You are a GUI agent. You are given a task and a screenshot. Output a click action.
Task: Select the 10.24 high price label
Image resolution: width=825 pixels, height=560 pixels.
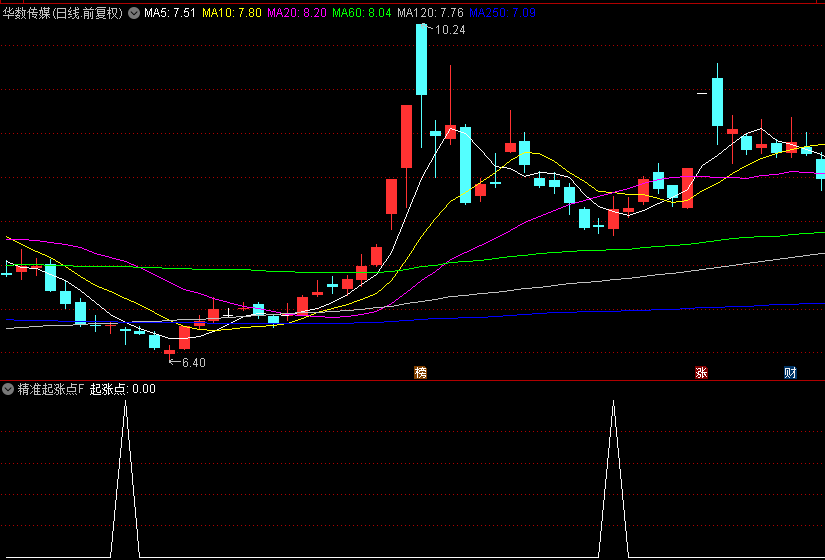tap(450, 30)
